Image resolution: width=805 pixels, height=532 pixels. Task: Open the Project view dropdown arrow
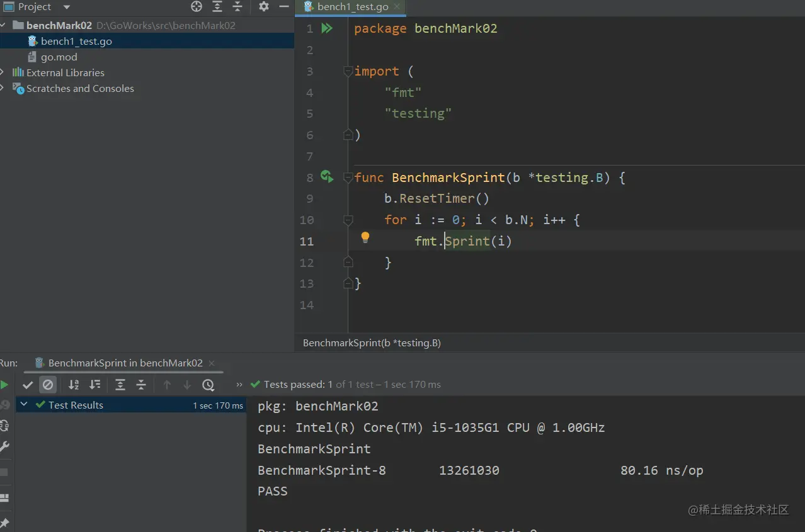click(66, 7)
